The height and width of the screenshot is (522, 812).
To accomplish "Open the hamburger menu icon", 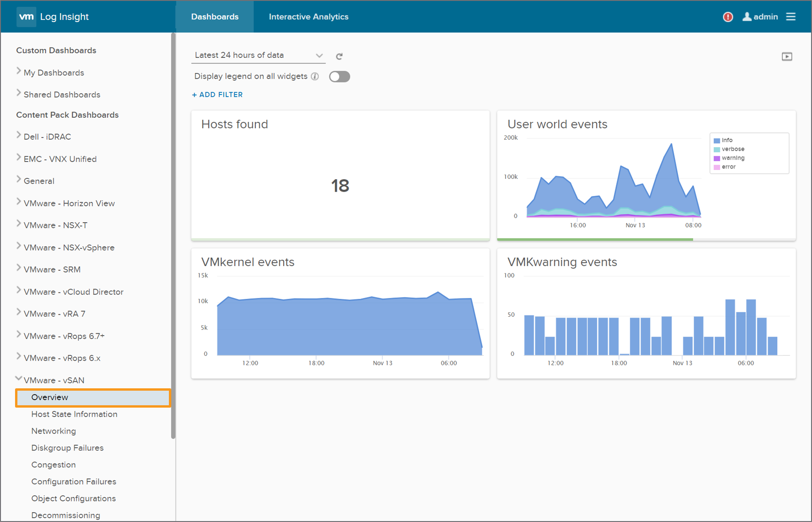I will pyautogui.click(x=791, y=17).
